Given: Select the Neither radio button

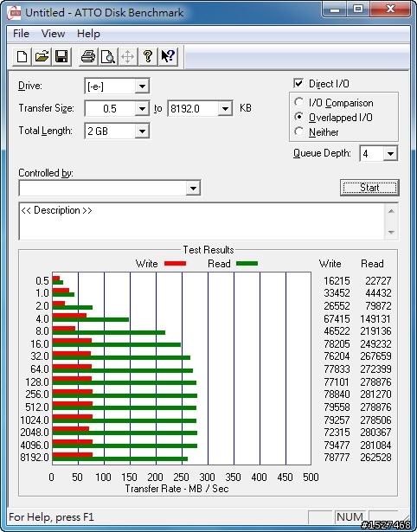Looking at the screenshot, I should 299,131.
